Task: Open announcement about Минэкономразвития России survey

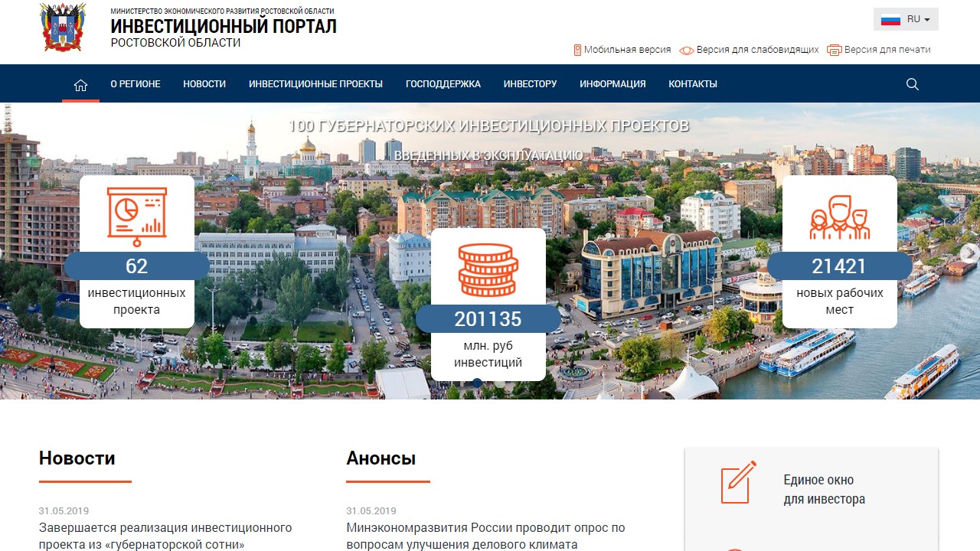Action: [x=485, y=536]
